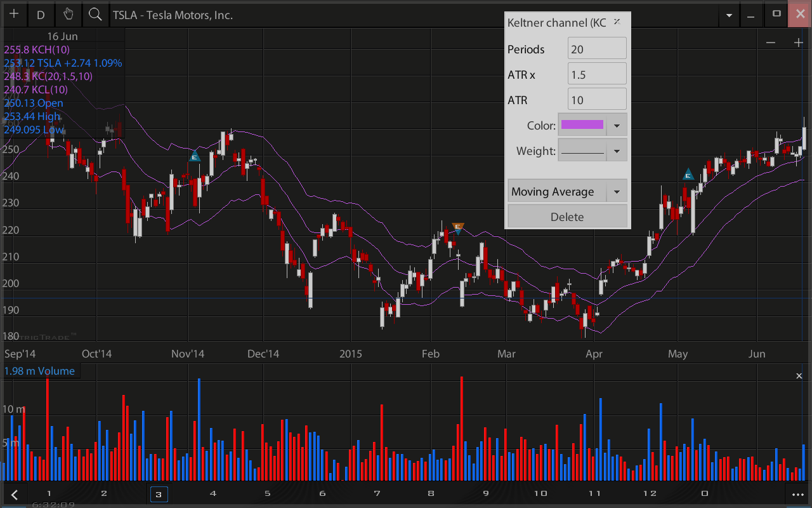Expand the Color dropdown arrow

pos(617,126)
